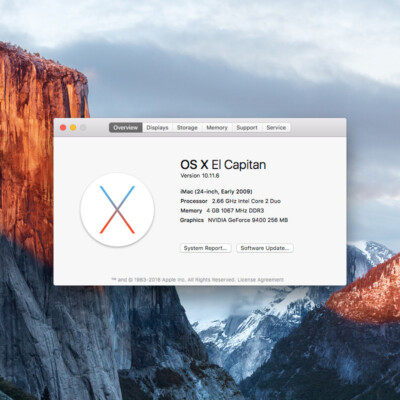400x400 pixels.
Task: Switch to the Overview tab
Action: pyautogui.click(x=126, y=128)
